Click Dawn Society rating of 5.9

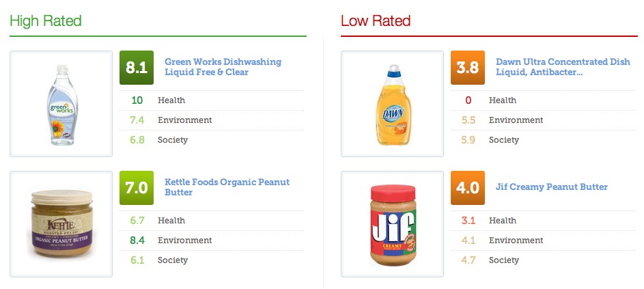pos(468,140)
